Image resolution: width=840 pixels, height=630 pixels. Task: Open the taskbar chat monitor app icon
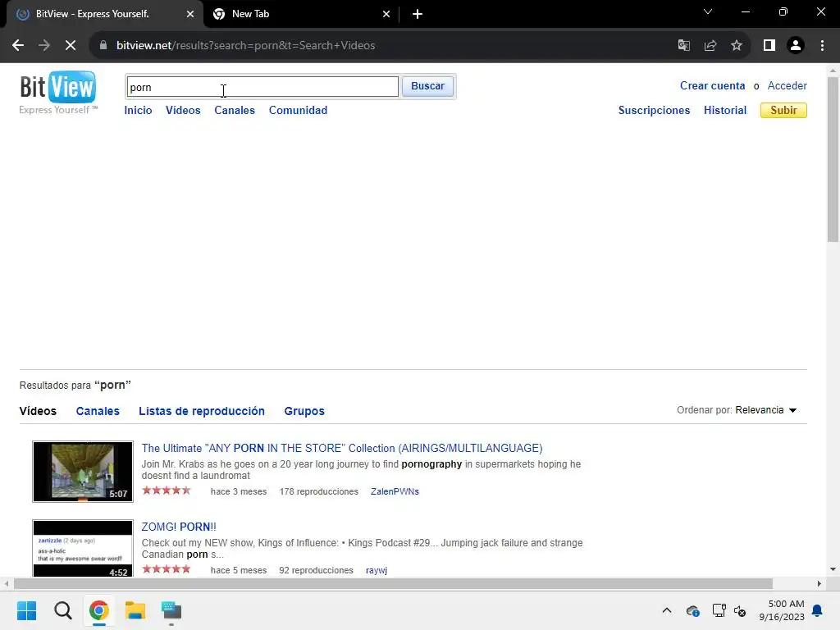pos(171,610)
